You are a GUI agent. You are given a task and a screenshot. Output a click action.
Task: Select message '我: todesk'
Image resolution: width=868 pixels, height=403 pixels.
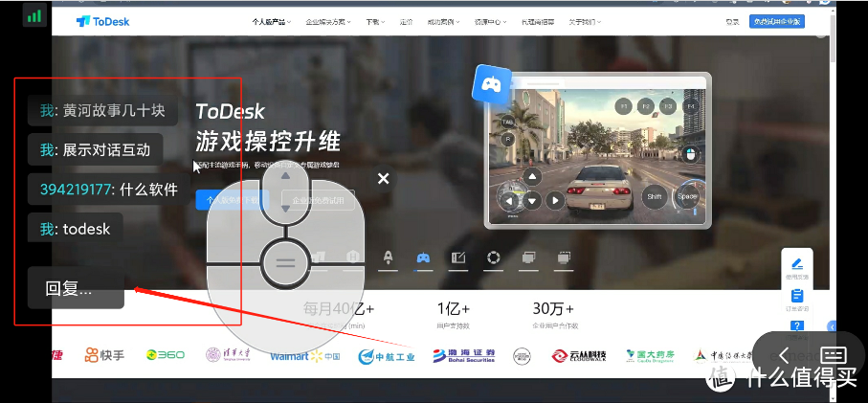coord(76,229)
